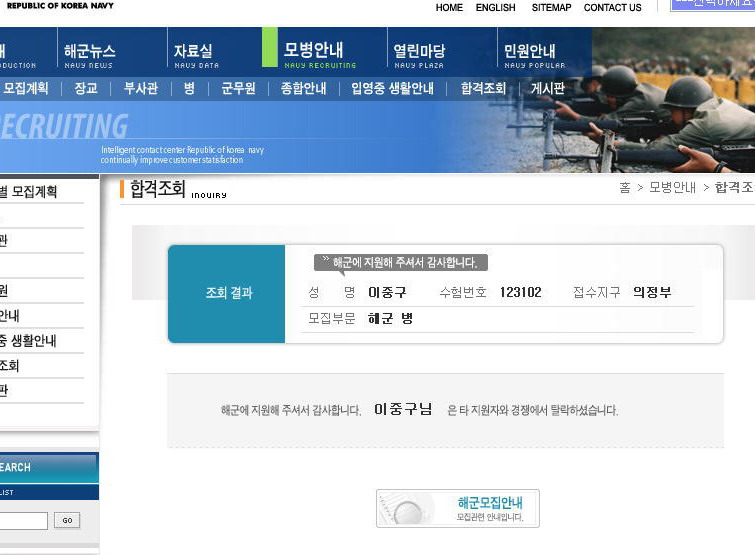The width and height of the screenshot is (755, 555).
Task: Open the 해군뉴스 Navy News menu
Action: [x=89, y=53]
